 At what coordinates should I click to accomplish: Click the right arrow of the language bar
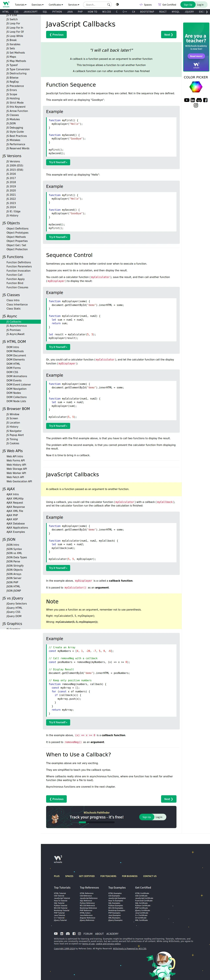(207, 12)
